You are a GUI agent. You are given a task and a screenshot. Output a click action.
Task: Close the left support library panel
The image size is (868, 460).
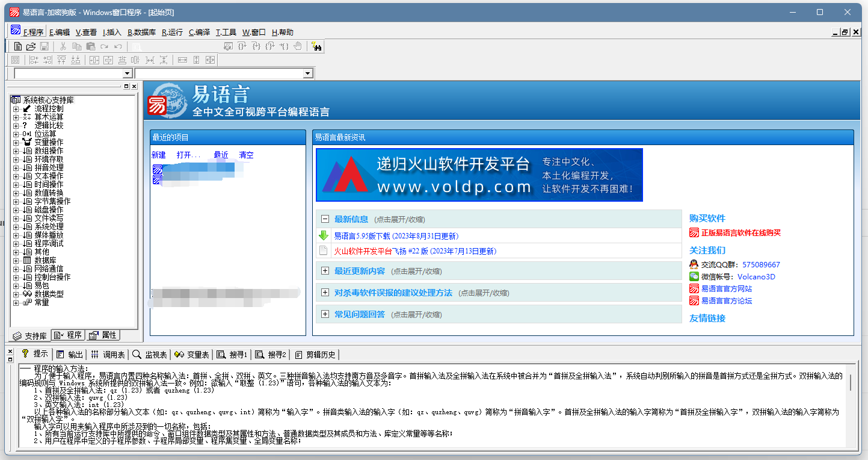pos(134,87)
